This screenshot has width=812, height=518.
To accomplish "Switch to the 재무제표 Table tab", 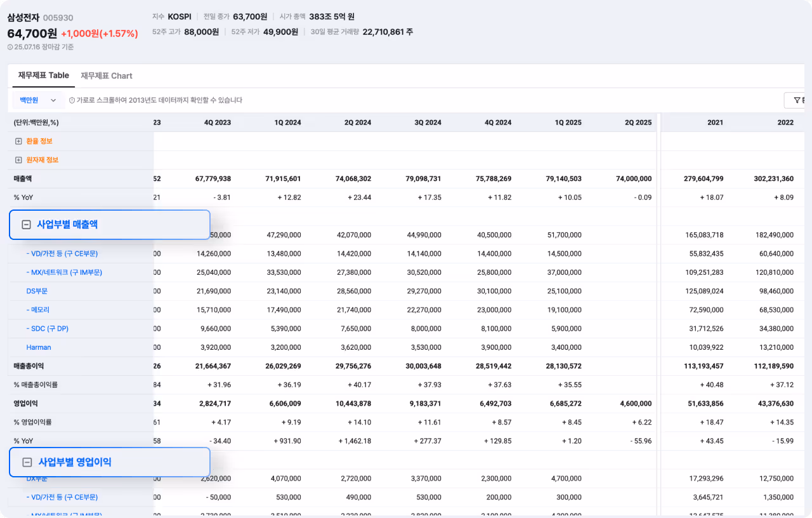I will 44,76.
